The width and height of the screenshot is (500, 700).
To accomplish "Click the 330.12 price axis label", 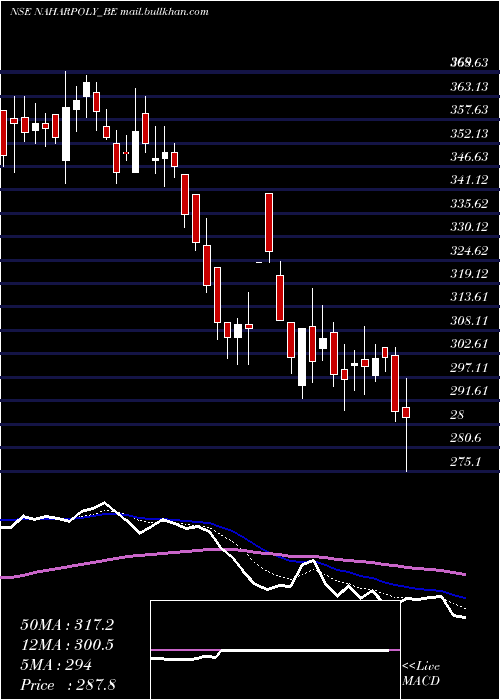I will tap(469, 227).
